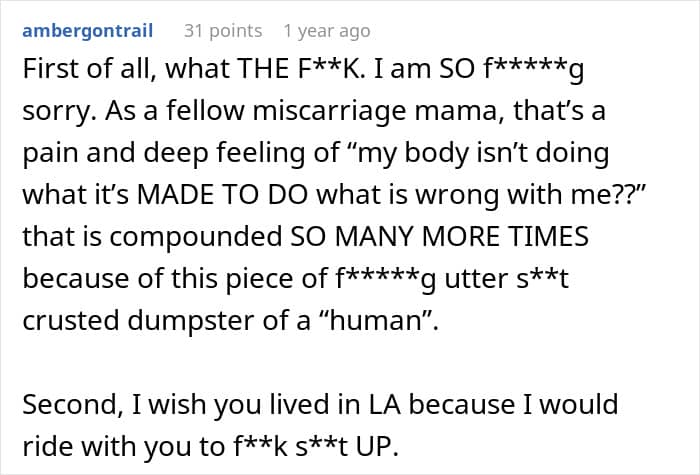Click the "31 points" comment score
This screenshot has width=700, height=475.
(223, 31)
